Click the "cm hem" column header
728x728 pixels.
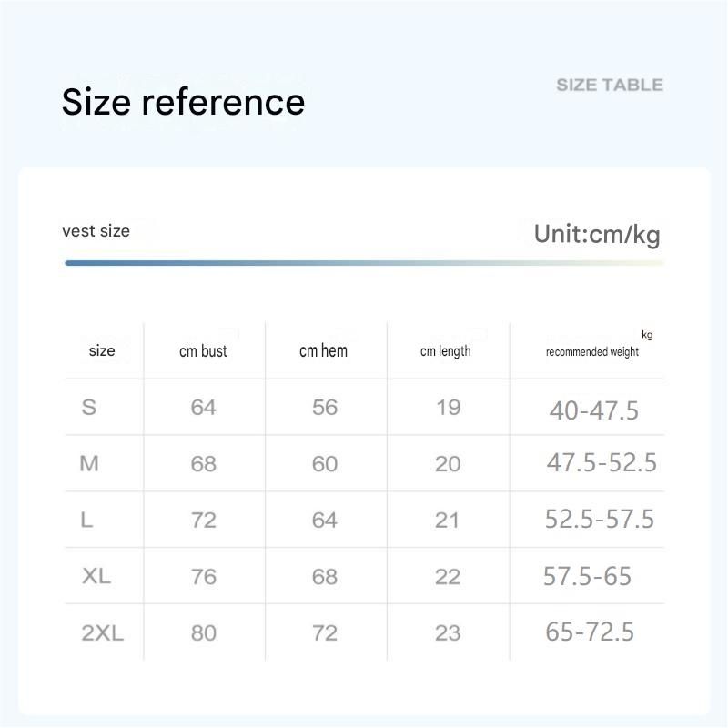coord(323,350)
